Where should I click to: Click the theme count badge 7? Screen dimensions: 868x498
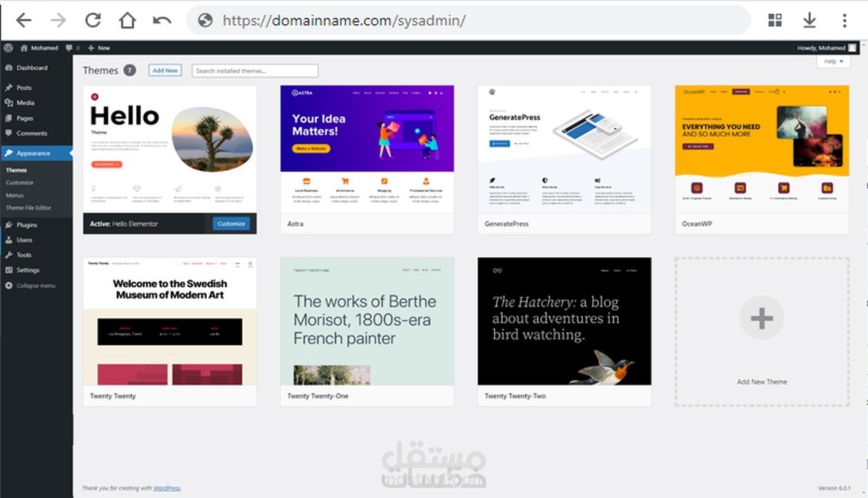pyautogui.click(x=130, y=70)
